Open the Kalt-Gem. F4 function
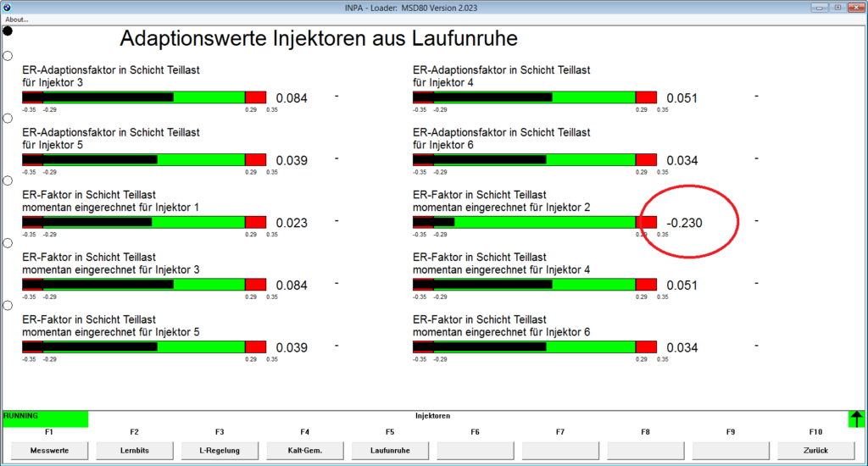Screen dimensions: 868x466 [x=305, y=450]
